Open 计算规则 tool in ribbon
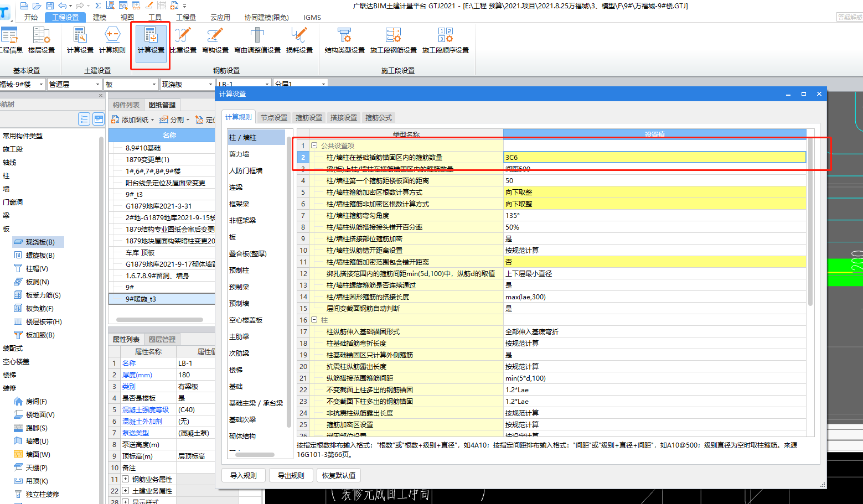Viewport: 863px width, 504px height. 112,40
